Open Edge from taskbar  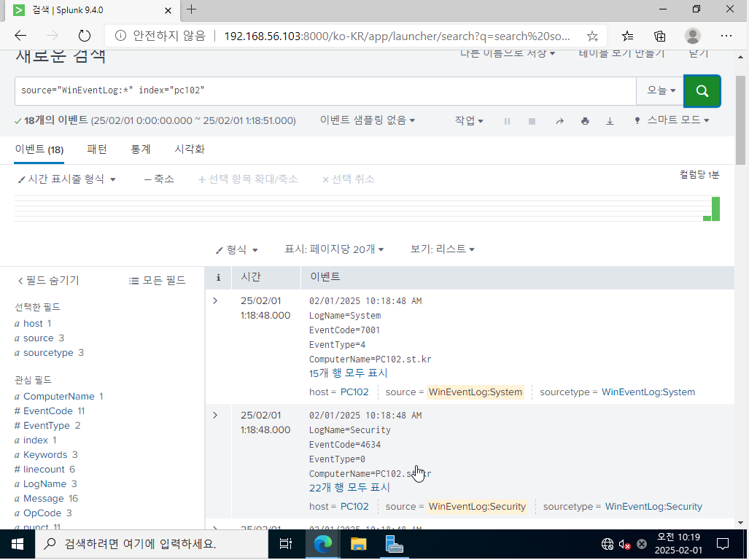click(x=322, y=544)
